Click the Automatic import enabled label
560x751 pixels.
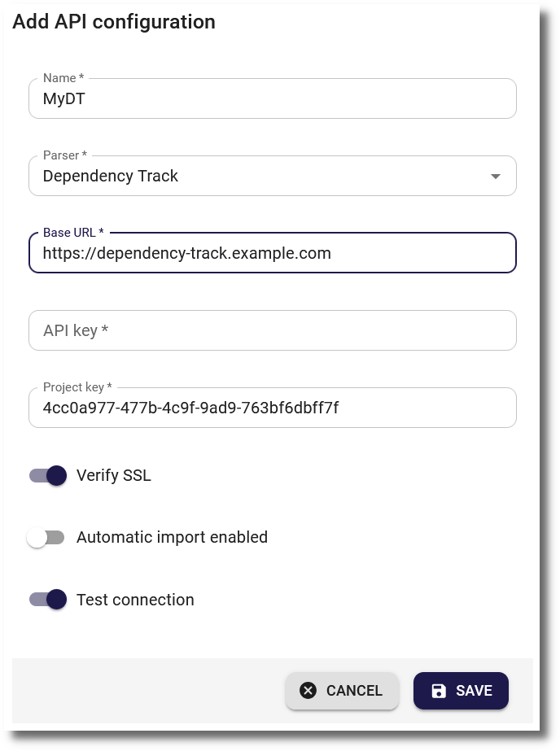[x=170, y=537]
